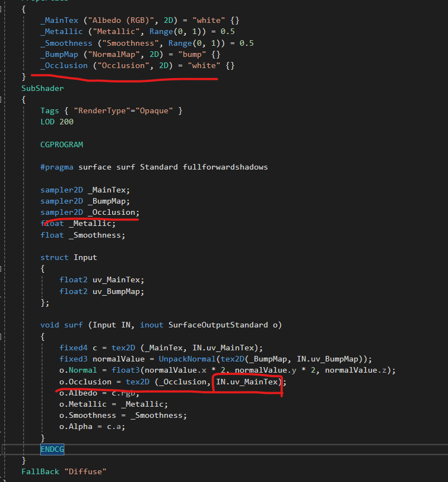
Task: Click the SubShader keyword
Action: coord(43,88)
